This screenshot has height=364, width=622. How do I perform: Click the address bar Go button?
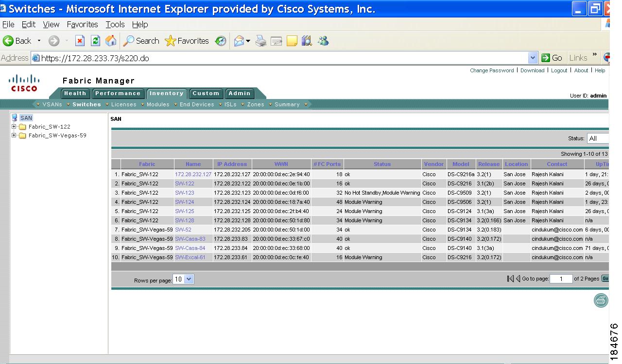pos(552,58)
